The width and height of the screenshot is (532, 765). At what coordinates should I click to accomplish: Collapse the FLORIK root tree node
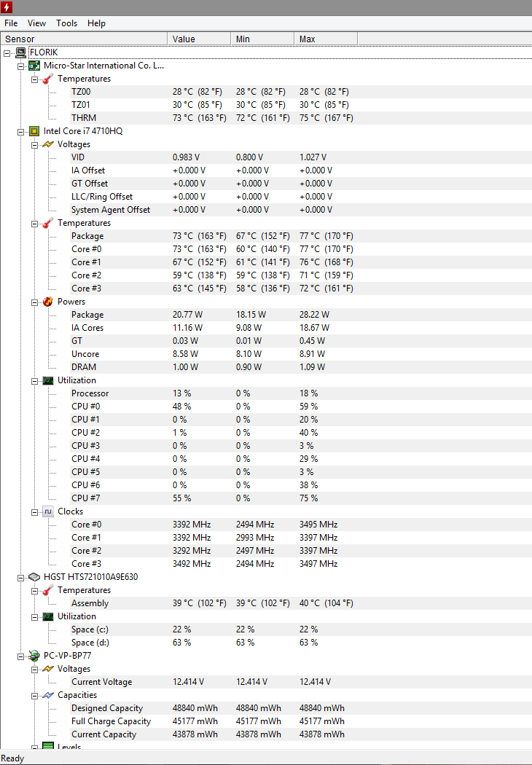7,52
